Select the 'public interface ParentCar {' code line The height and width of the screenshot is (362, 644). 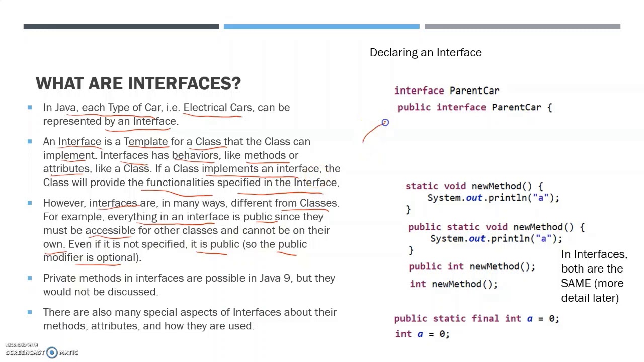(x=474, y=107)
